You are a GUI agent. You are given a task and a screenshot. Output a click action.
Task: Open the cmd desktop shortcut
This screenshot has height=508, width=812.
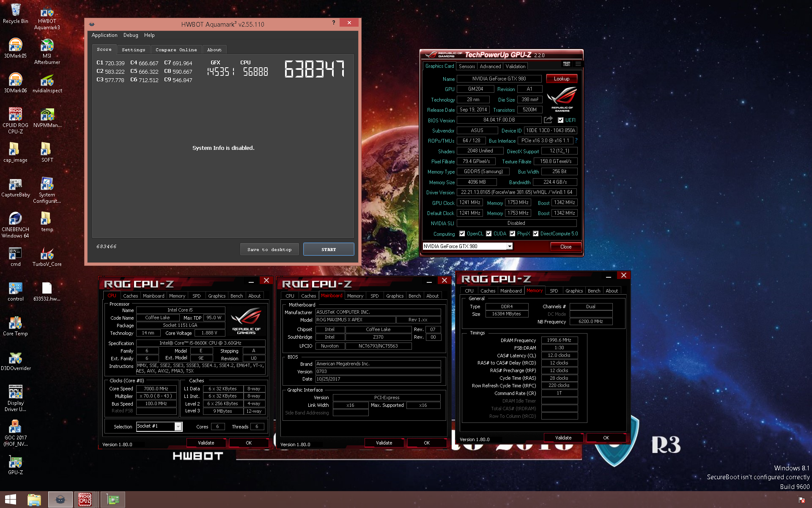[16, 257]
